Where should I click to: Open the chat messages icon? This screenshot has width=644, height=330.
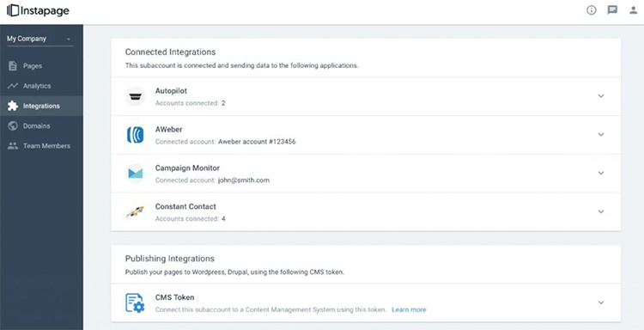[x=612, y=10]
